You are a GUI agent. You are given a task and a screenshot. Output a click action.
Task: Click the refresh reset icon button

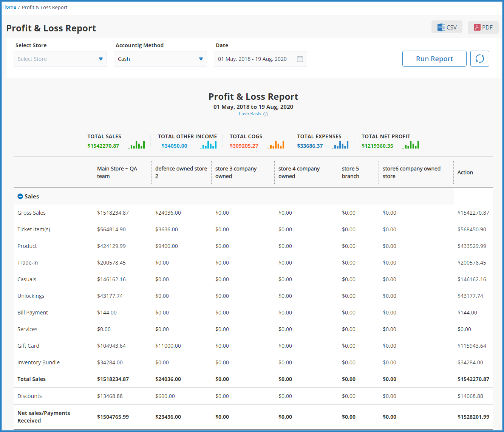pos(480,59)
